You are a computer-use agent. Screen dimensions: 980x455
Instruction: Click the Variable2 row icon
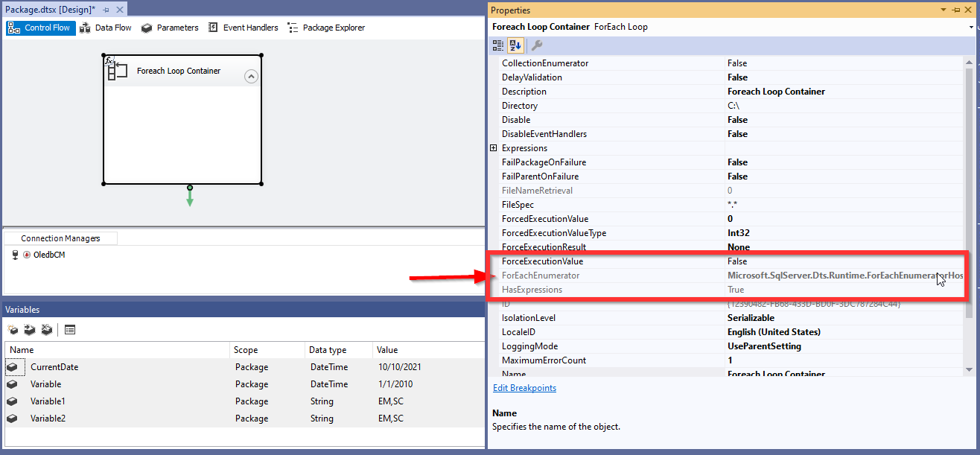(x=13, y=419)
